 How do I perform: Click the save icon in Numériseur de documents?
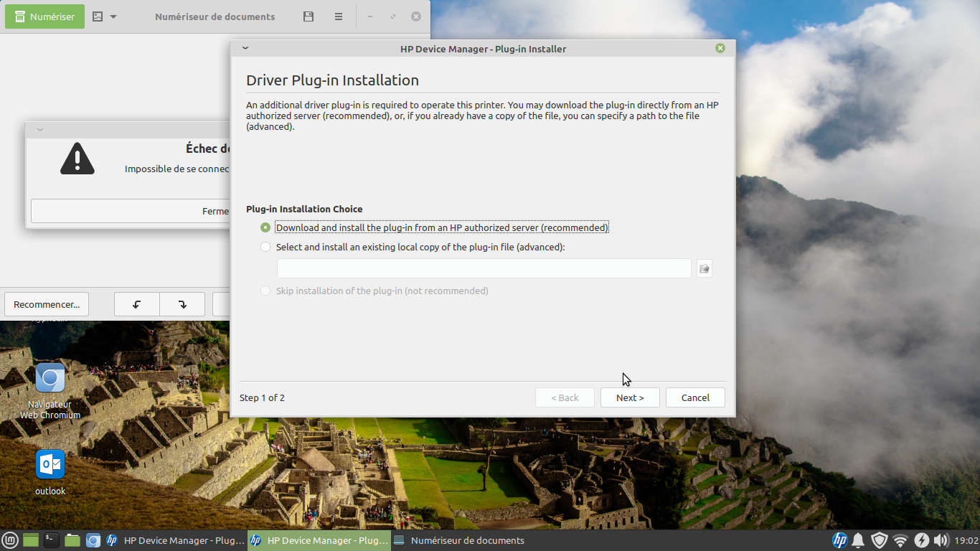point(308,17)
